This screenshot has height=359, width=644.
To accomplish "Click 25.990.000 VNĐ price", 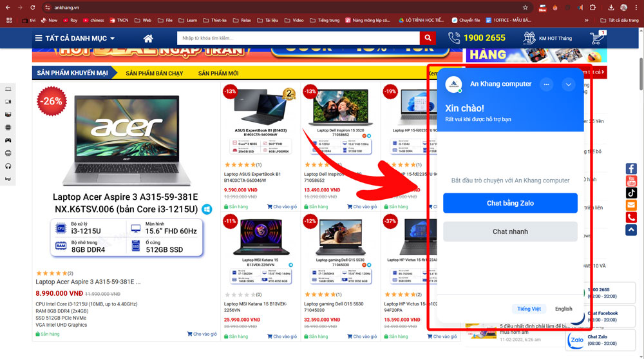I will tap(242, 320).
